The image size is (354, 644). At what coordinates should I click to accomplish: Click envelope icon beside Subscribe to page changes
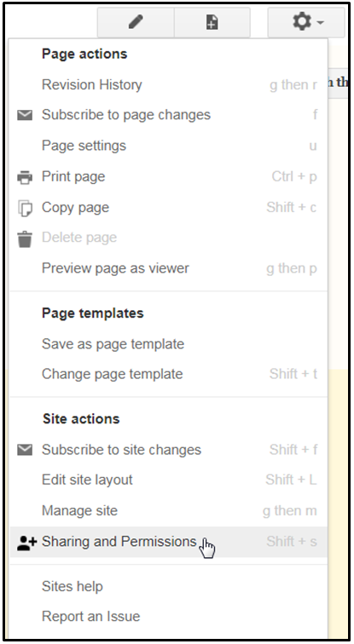25,115
